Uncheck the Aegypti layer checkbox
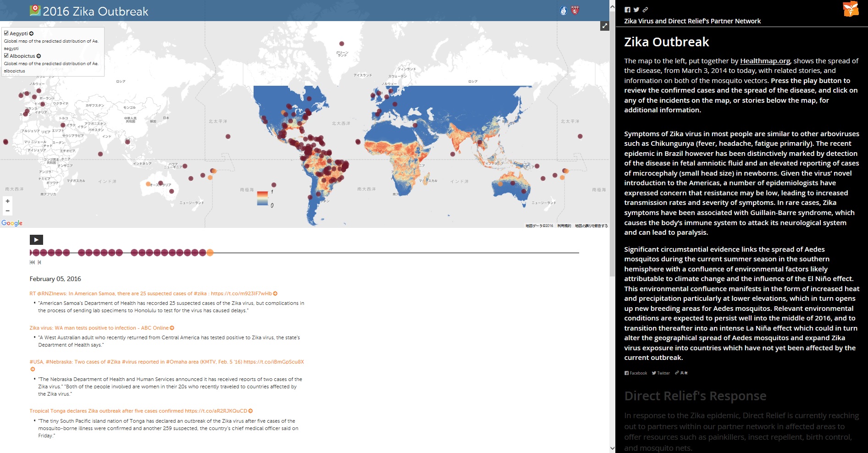The width and height of the screenshot is (868, 453). 6,33
